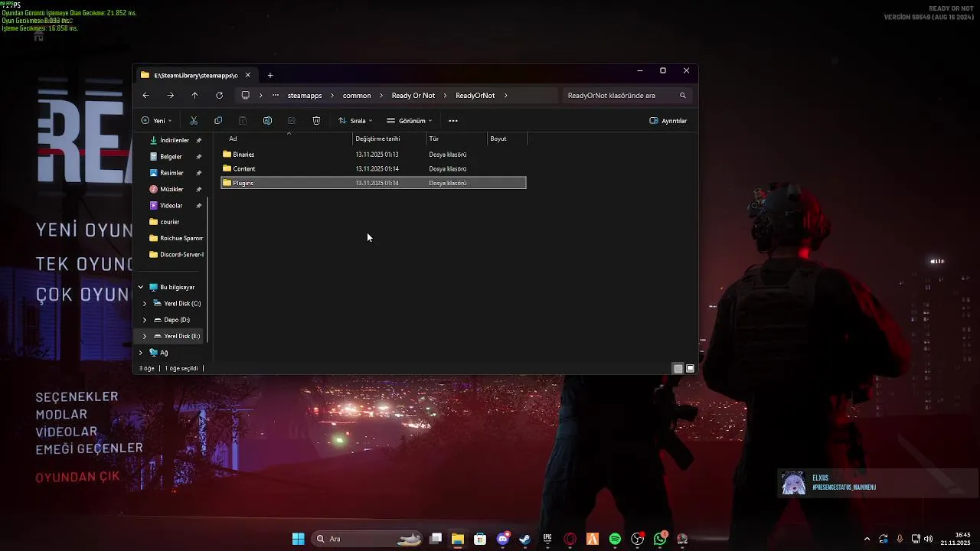Click MODLAR in the game menu
The height and width of the screenshot is (551, 980).
(61, 414)
